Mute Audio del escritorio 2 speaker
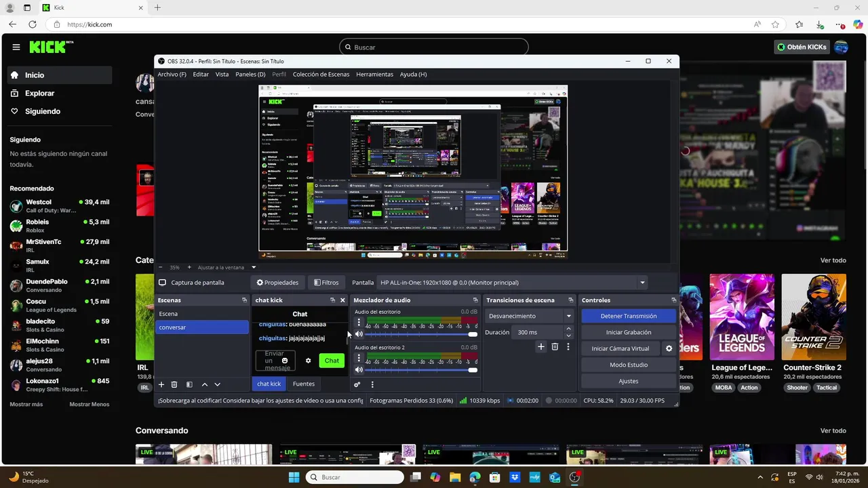Screen dimensions: 868x488 [x=359, y=369]
